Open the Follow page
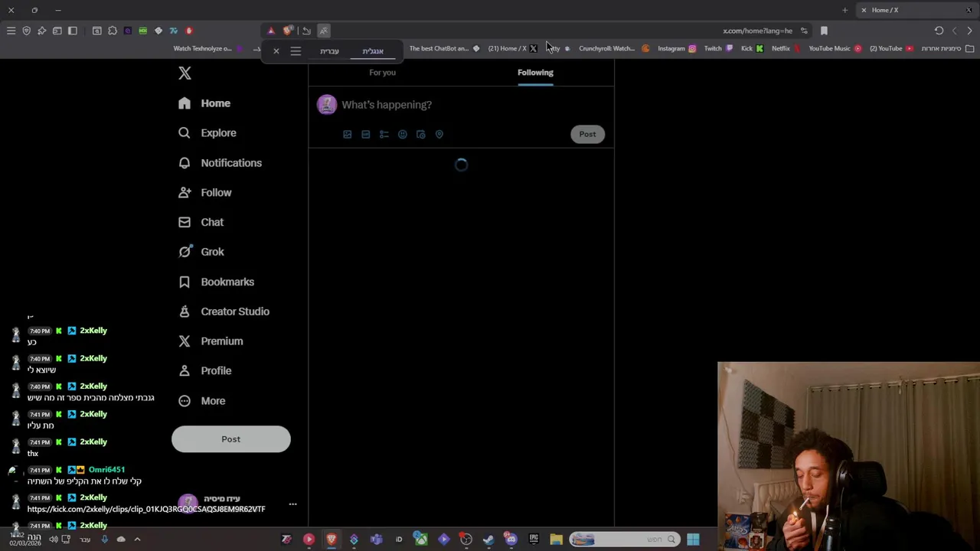The width and height of the screenshot is (980, 551). (x=204, y=193)
